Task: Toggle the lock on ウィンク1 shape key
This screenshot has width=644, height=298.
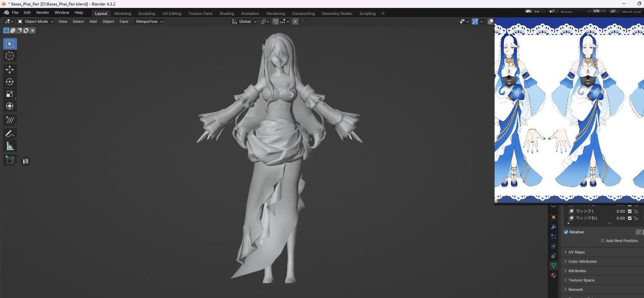Action: click(x=636, y=211)
